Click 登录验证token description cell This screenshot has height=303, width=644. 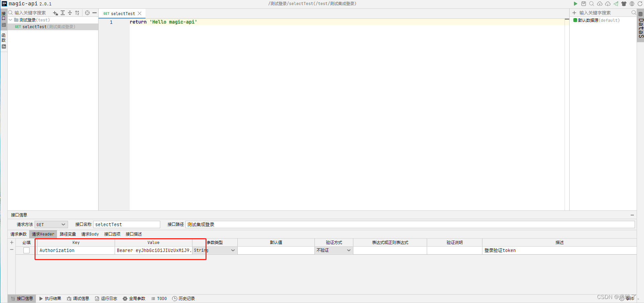click(x=559, y=250)
